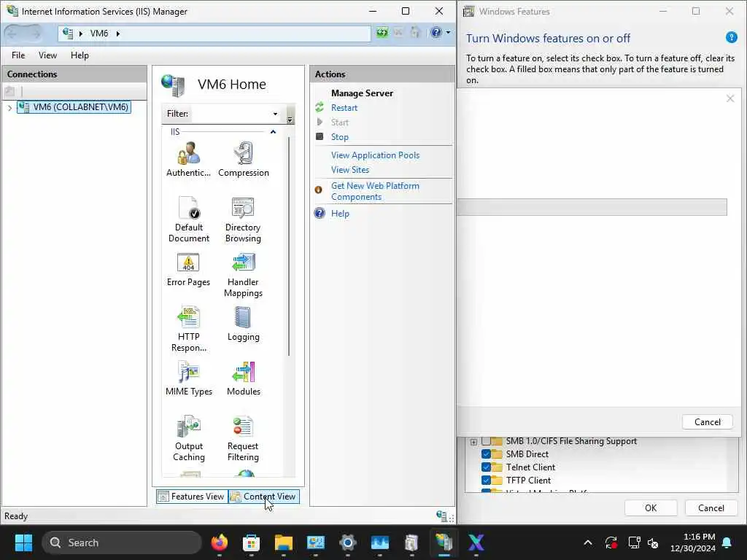Open Firefox from the taskbar
Screen dimensions: 747x560
[x=219, y=542]
